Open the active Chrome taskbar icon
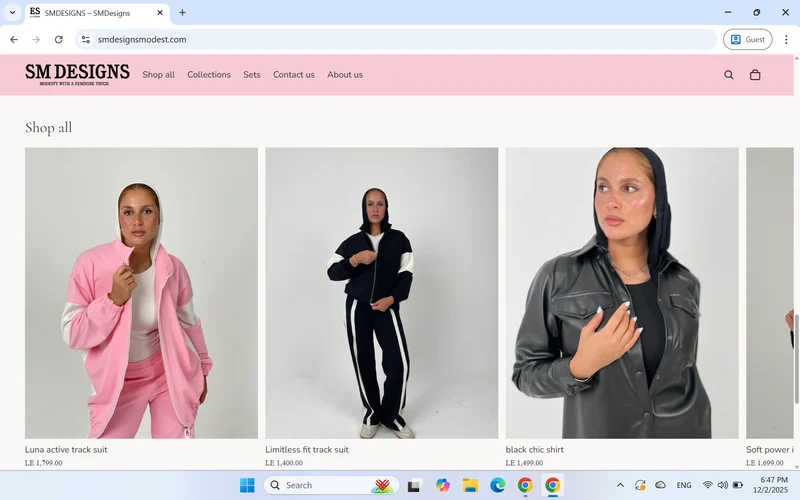The width and height of the screenshot is (800, 500). pyautogui.click(x=553, y=485)
